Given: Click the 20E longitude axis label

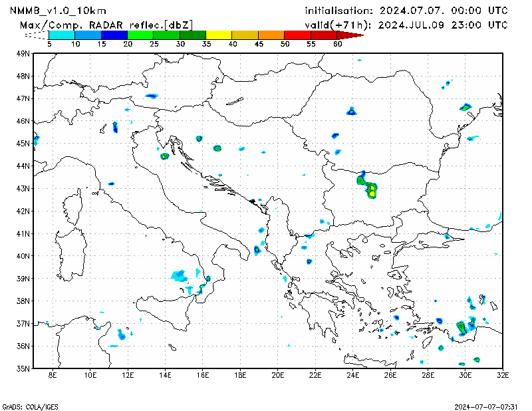Looking at the screenshot, I should [278, 375].
